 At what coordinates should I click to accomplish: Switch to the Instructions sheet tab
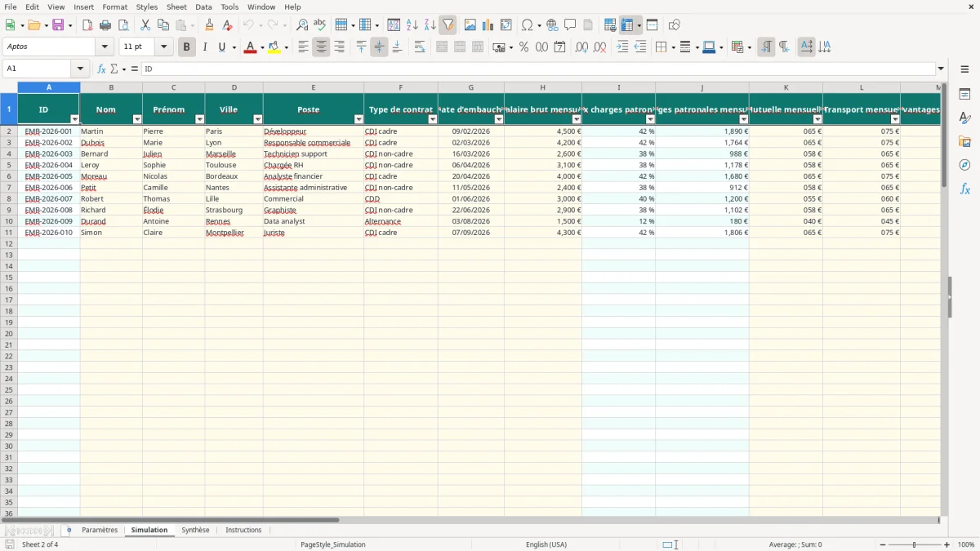click(x=243, y=530)
